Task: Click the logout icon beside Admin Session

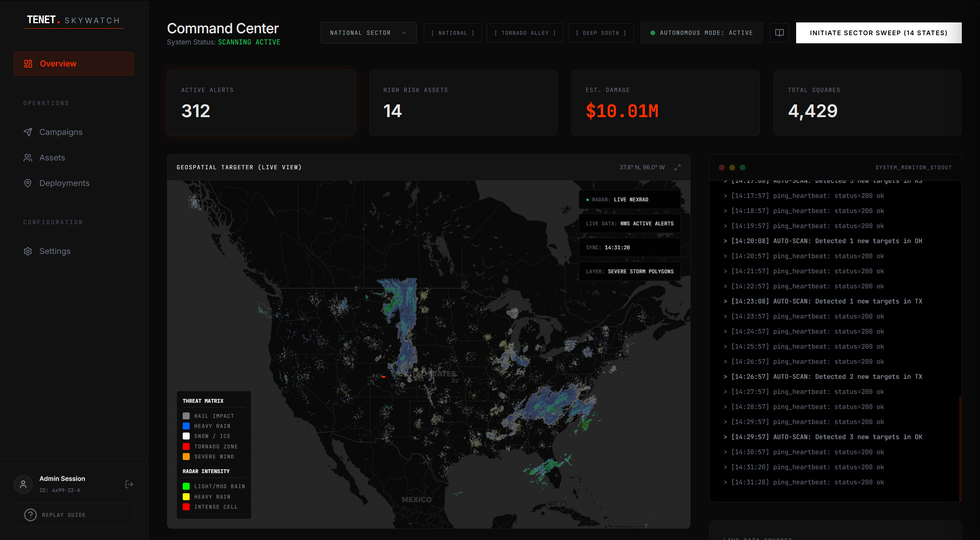Action: (x=129, y=484)
